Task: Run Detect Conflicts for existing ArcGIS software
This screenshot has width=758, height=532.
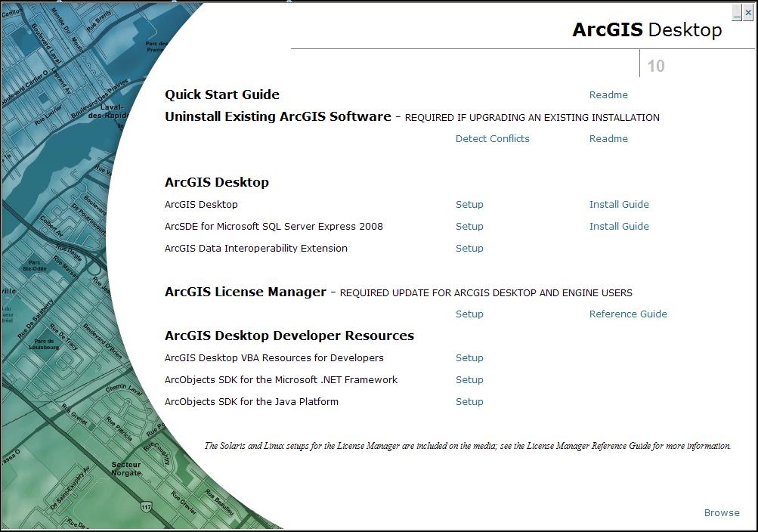Action: [492, 138]
